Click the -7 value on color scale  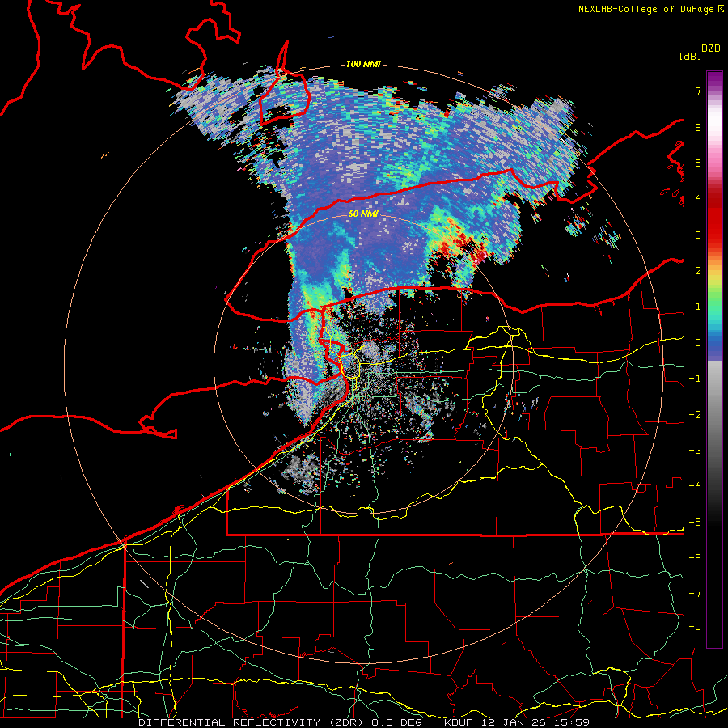[x=695, y=594]
